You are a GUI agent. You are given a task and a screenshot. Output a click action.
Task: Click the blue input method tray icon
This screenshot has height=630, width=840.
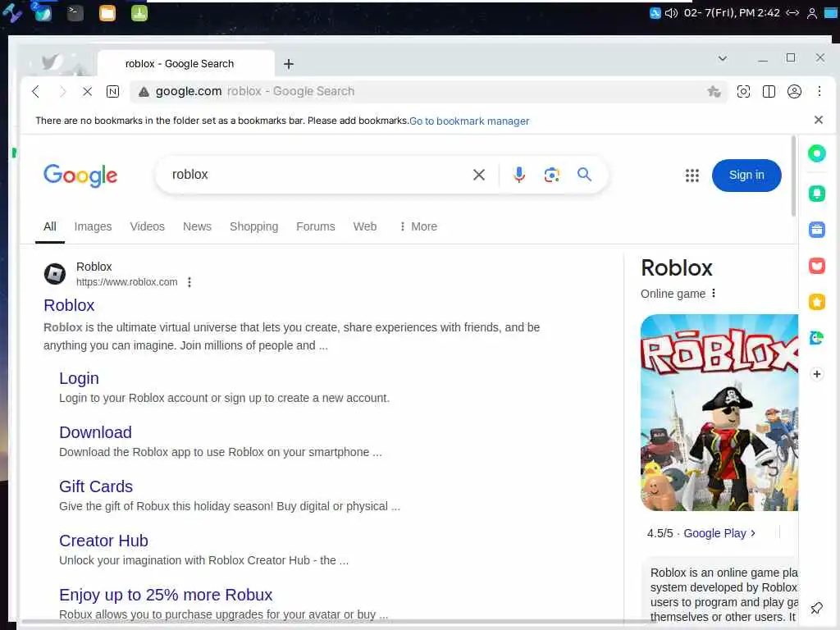pos(655,13)
